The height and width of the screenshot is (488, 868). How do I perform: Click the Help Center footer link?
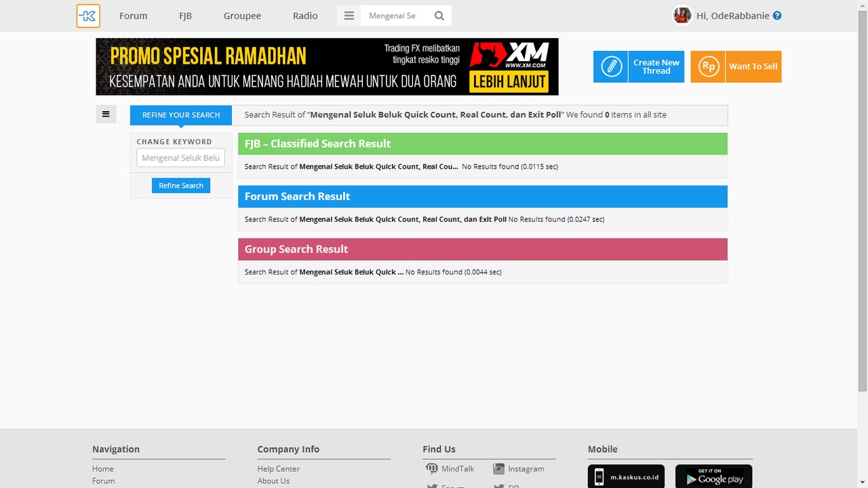tap(279, 469)
